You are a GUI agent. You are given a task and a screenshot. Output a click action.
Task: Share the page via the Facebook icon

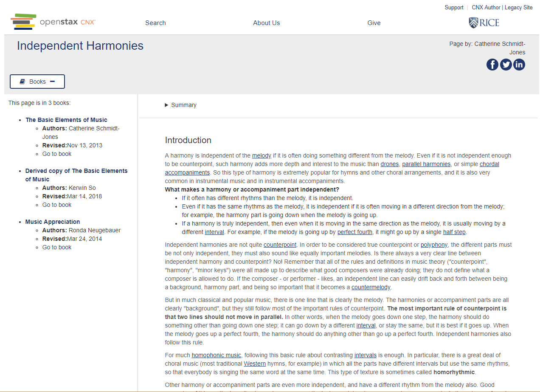coord(492,64)
